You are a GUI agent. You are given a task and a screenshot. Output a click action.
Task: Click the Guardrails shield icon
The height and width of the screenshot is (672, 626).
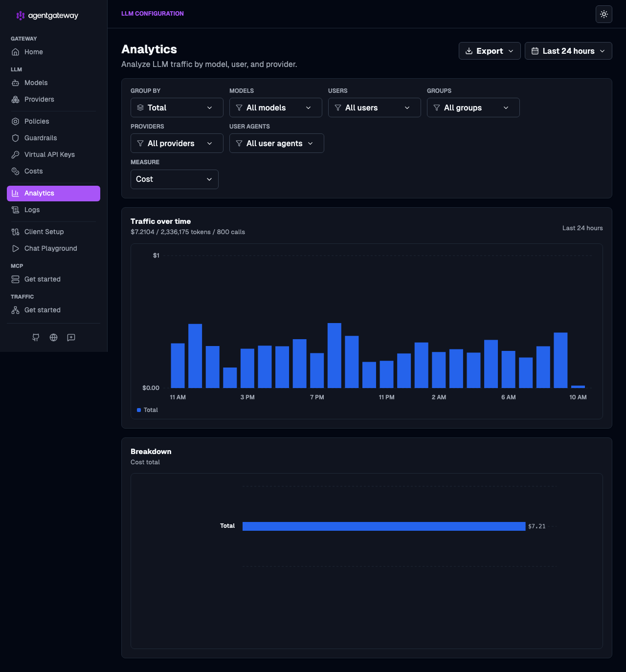pos(16,138)
